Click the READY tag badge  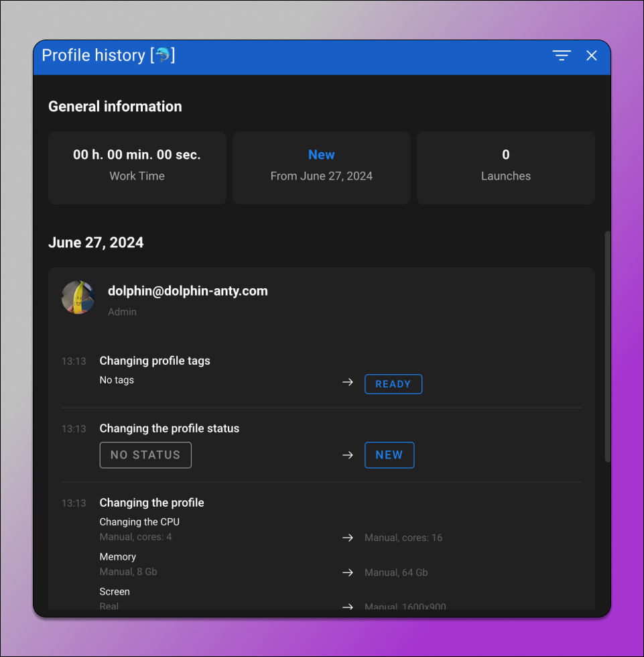pyautogui.click(x=393, y=383)
